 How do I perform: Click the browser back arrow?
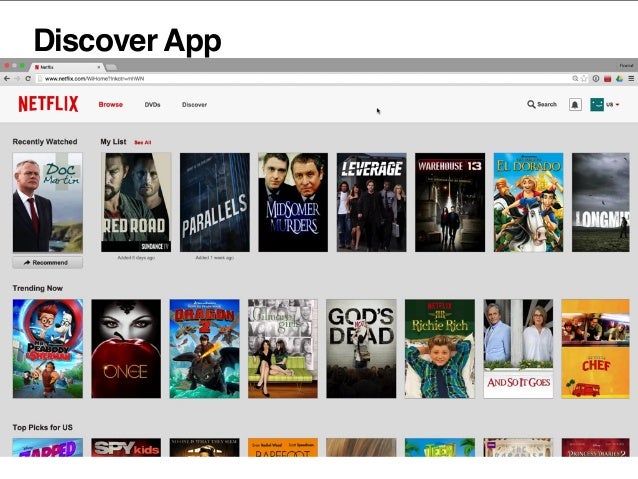(x=7, y=79)
